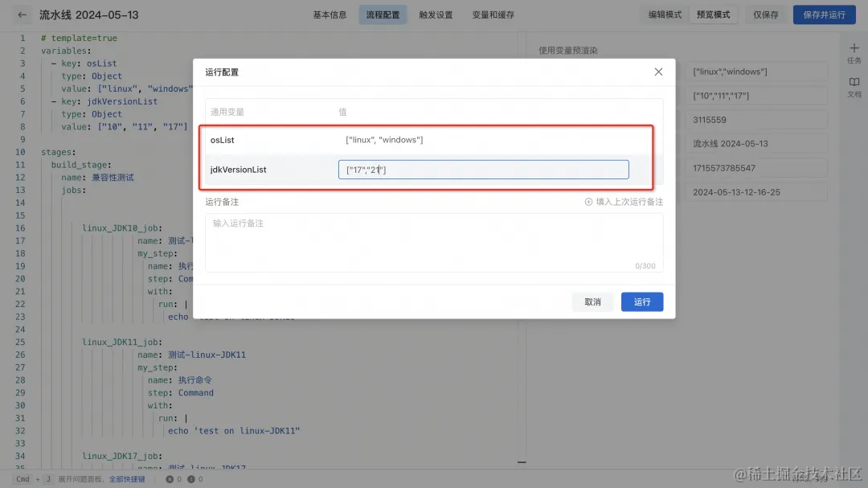The height and width of the screenshot is (488, 868).
Task: Go back using the left arrow icon
Action: [x=23, y=15]
